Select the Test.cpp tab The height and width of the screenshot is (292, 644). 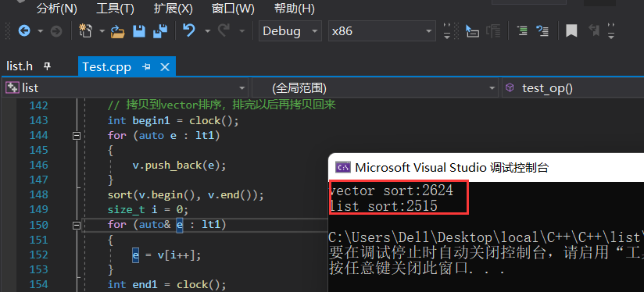(107, 67)
